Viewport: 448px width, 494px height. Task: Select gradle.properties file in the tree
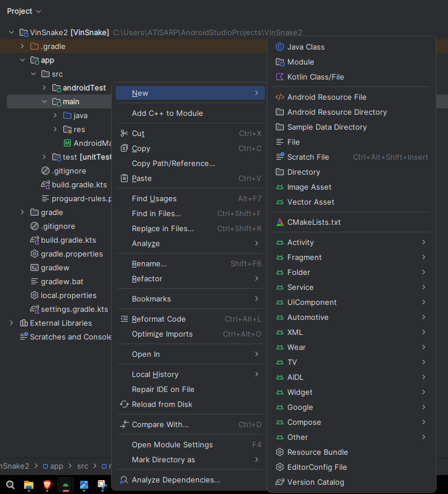tap(71, 254)
